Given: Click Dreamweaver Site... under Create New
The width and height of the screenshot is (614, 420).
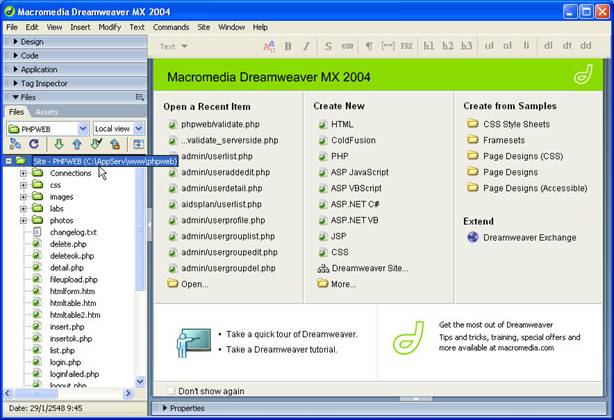Looking at the screenshot, I should tap(370, 268).
